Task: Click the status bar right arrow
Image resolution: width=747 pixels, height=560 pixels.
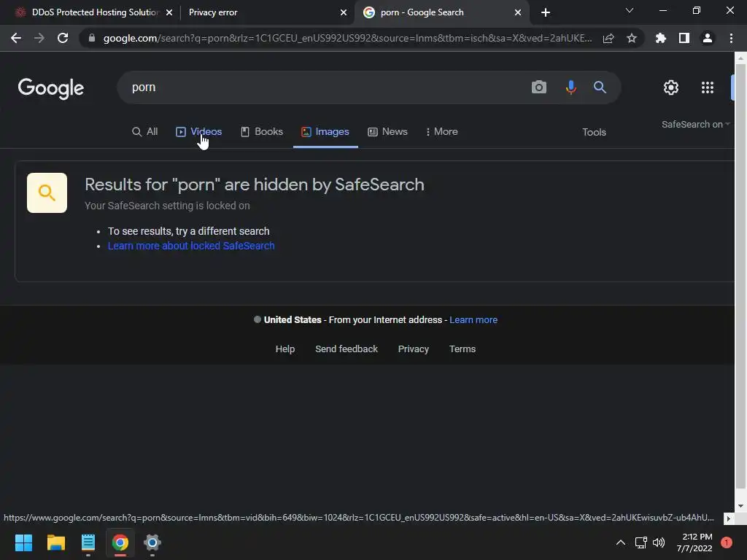Action: [x=729, y=518]
